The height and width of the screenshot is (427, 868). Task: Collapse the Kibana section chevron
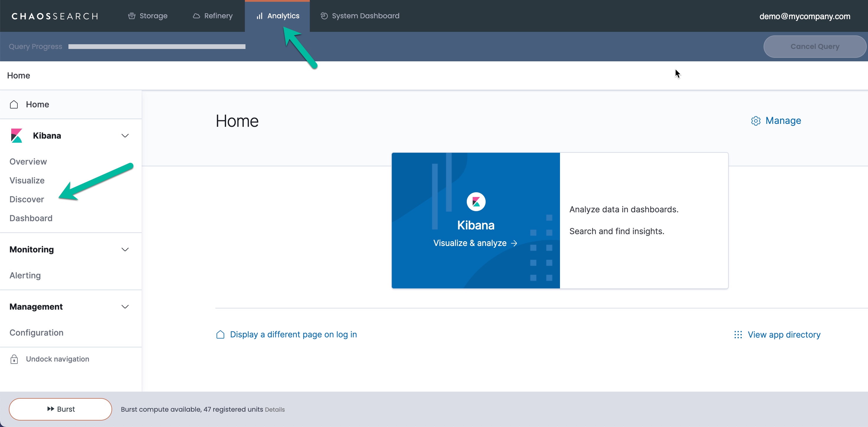(125, 136)
